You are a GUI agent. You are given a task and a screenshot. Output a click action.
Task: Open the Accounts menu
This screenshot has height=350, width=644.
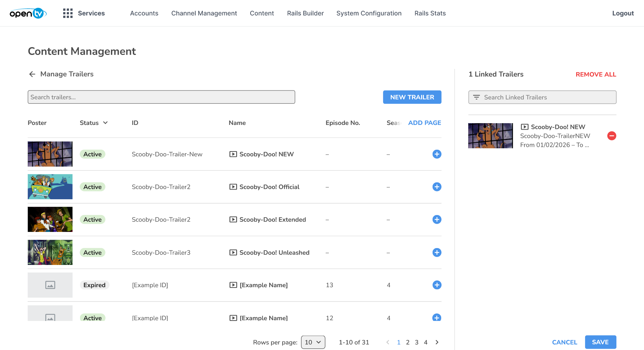(x=144, y=13)
